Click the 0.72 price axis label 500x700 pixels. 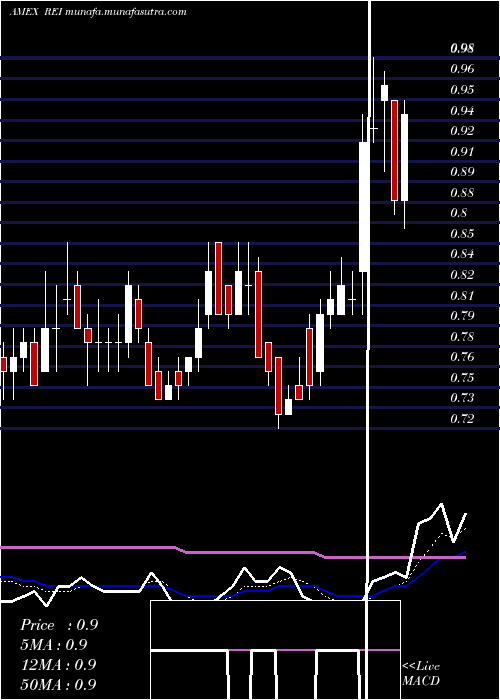[x=462, y=419]
